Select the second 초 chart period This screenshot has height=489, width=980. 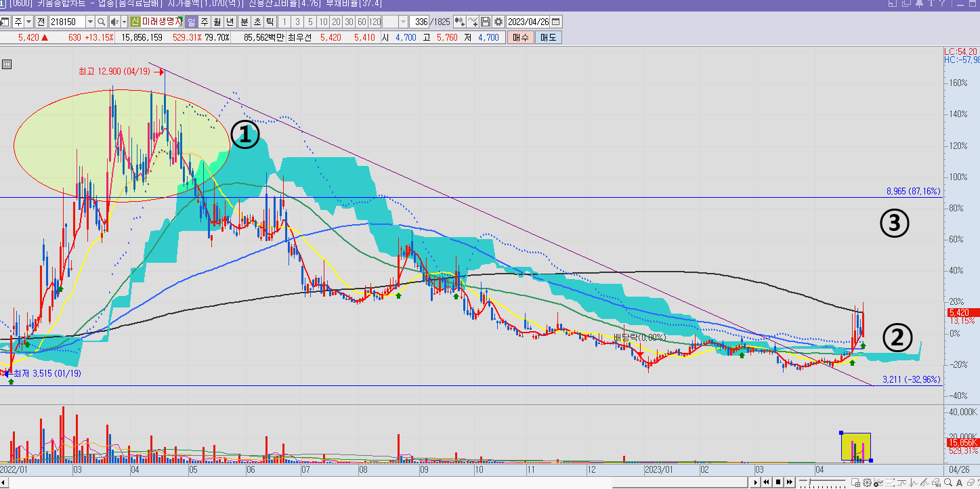[x=257, y=22]
